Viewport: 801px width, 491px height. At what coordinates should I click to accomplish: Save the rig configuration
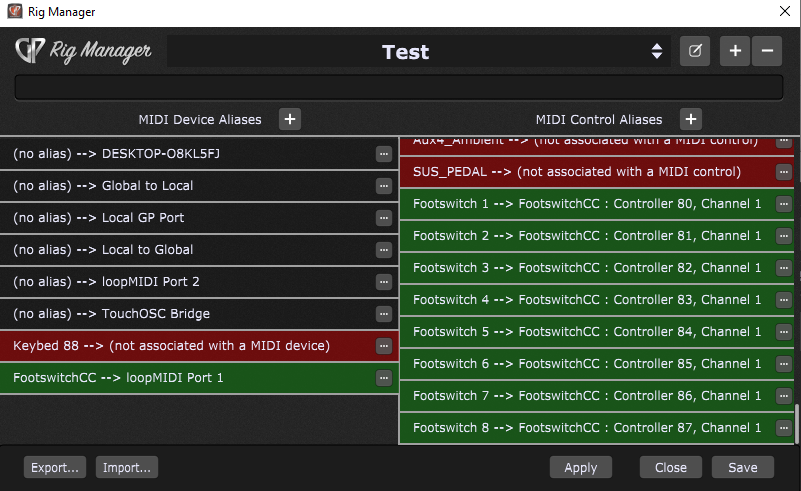[x=742, y=467]
